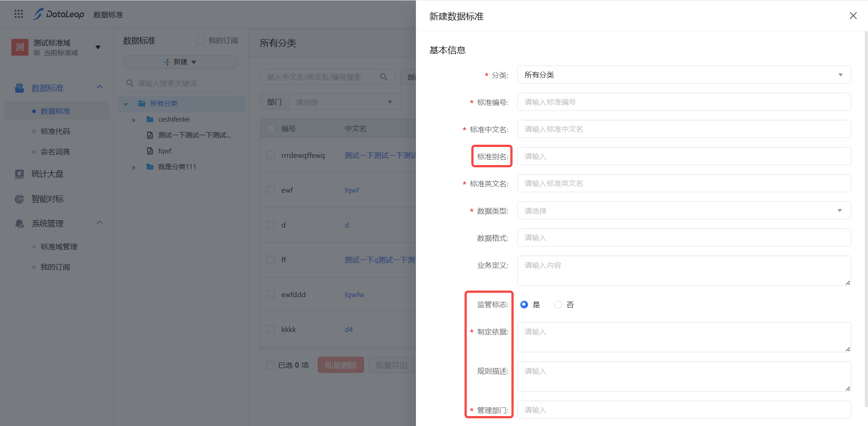
Task: Focus the 管理部门 input field
Action: coord(684,410)
